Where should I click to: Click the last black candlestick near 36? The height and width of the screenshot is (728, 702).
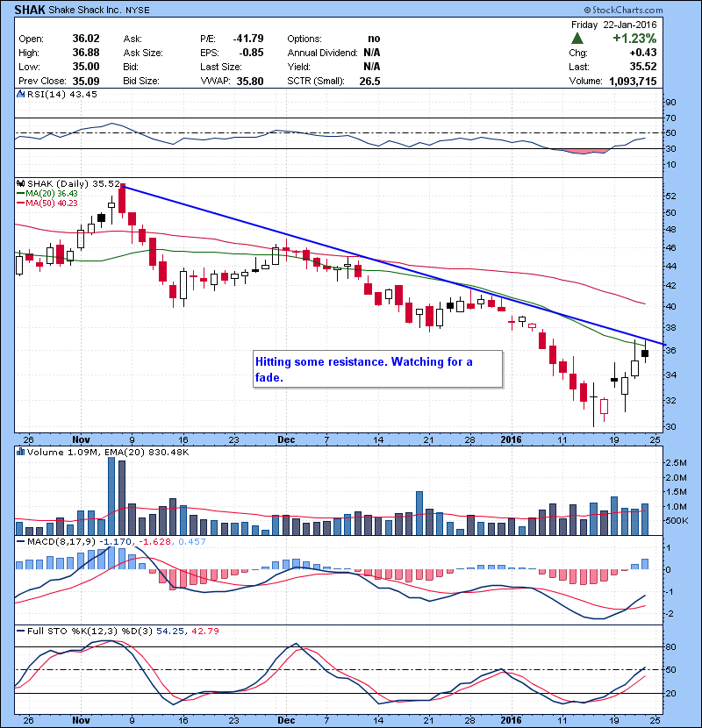tap(645, 353)
